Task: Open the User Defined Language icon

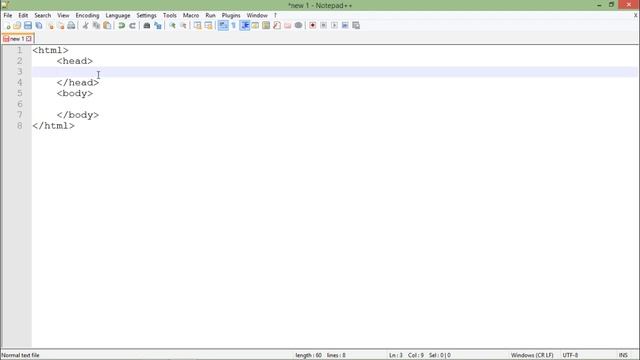Action: point(255,26)
